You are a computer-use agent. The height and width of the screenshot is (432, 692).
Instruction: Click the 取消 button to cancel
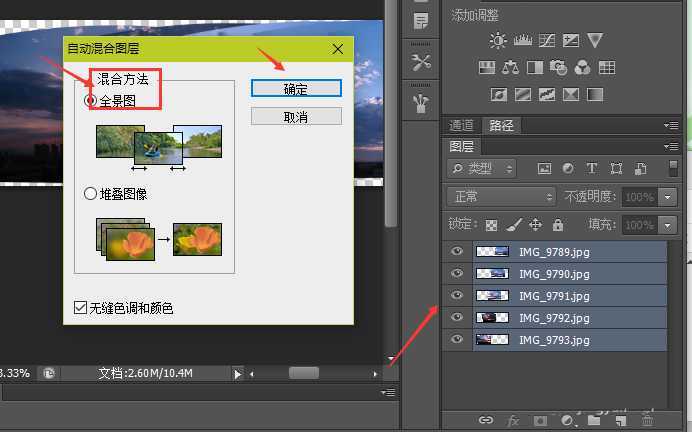296,117
